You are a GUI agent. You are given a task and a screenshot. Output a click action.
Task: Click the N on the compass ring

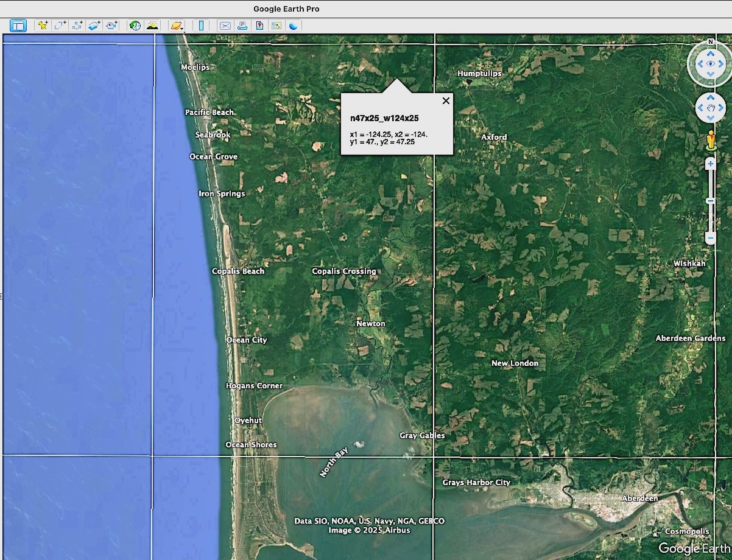[x=710, y=42]
